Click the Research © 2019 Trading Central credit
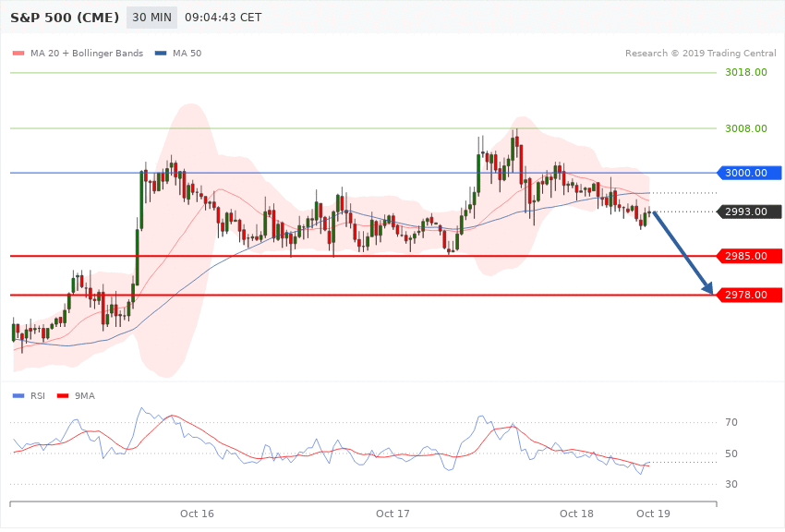The height and width of the screenshot is (532, 785). click(700, 53)
